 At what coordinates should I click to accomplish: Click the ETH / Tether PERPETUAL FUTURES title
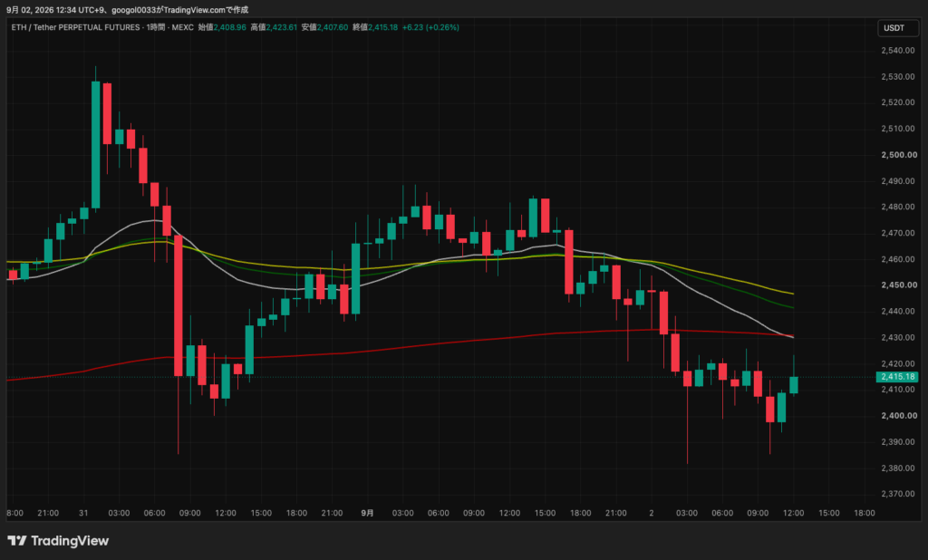point(76,27)
